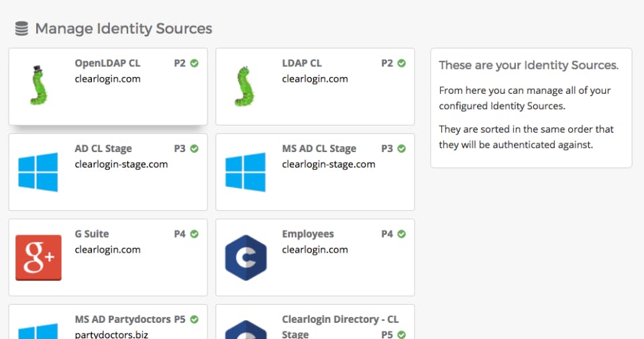Click the MS AD CL Stage Windows logo
This screenshot has height=339, width=644.
(246, 172)
